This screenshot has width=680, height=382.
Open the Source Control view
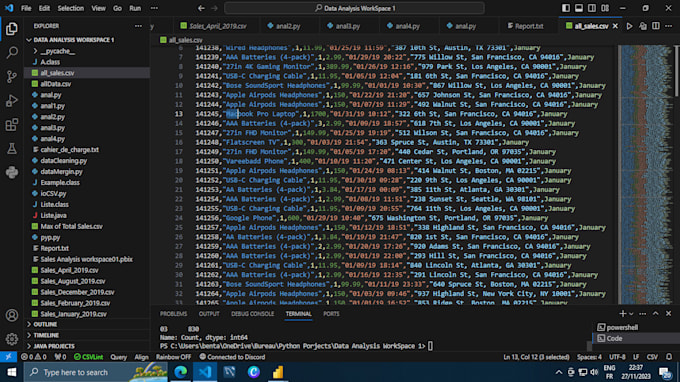click(x=12, y=77)
